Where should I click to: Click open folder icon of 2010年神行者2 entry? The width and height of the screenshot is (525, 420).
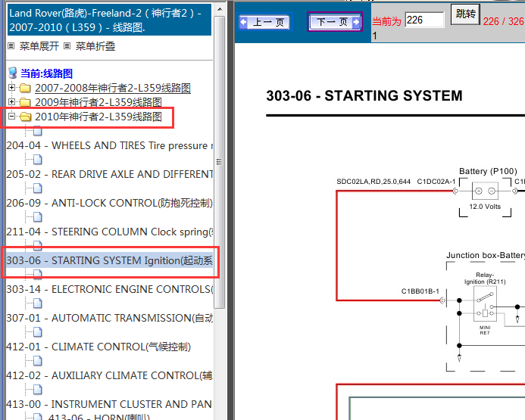(x=25, y=117)
